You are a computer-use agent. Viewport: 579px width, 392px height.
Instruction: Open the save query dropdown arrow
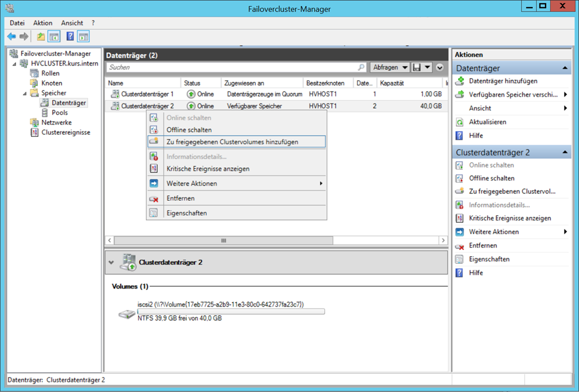[x=427, y=67]
